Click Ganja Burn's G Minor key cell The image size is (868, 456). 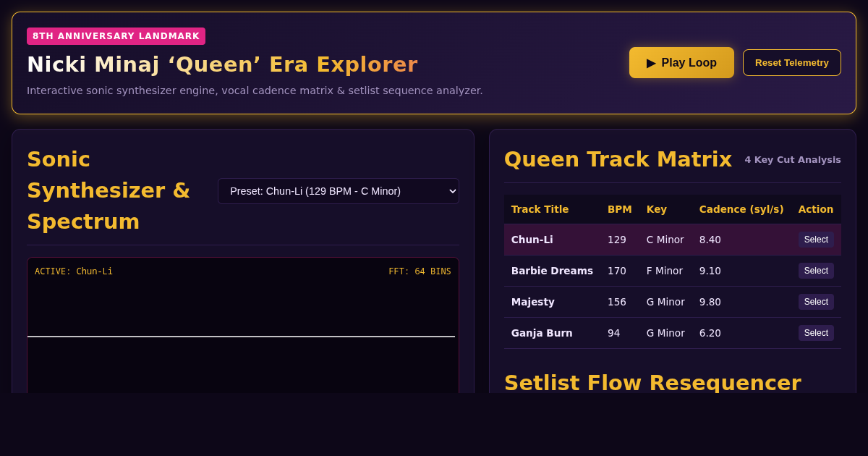[665, 333]
